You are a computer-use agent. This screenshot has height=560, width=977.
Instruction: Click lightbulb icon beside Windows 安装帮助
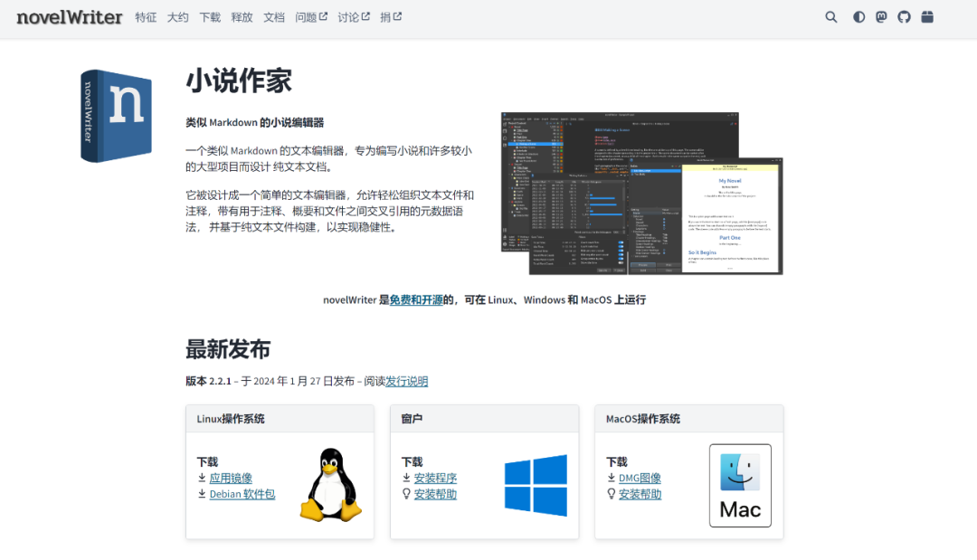[x=406, y=494]
